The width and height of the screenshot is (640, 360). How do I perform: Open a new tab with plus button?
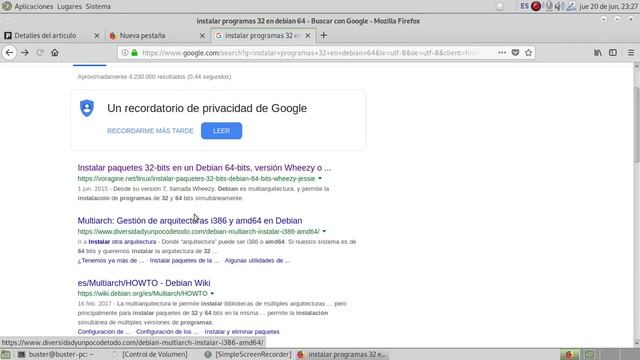[324, 36]
